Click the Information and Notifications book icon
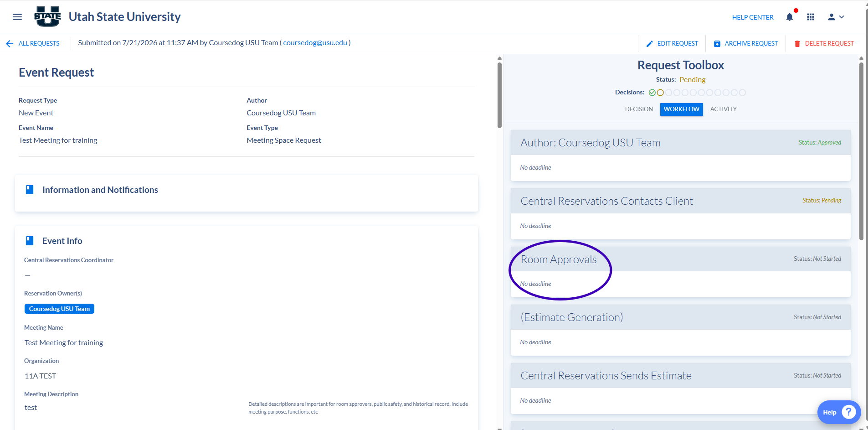The width and height of the screenshot is (868, 430). [30, 190]
